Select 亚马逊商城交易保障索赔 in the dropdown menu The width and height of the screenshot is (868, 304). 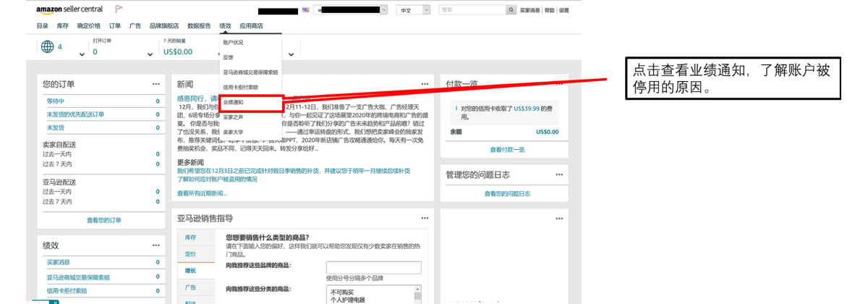250,72
